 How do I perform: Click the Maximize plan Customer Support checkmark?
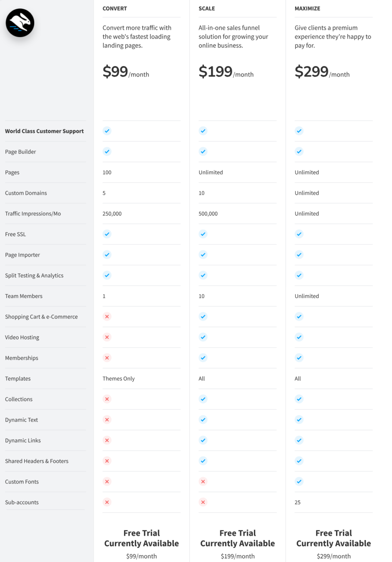[x=299, y=131]
